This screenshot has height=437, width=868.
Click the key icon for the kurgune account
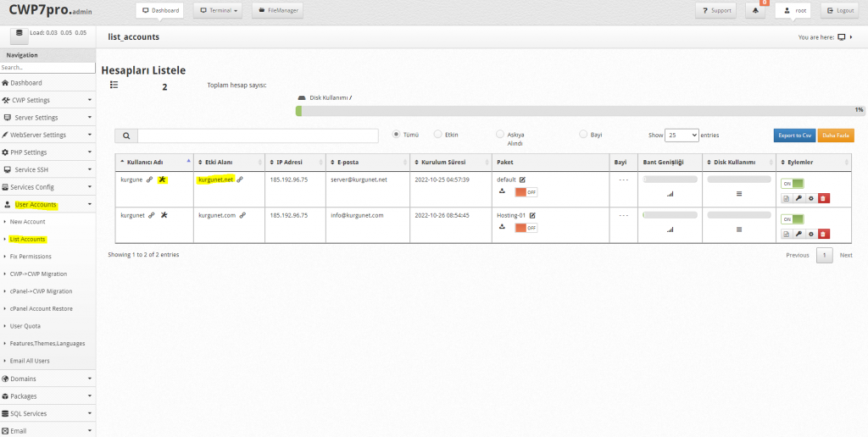[798, 198]
